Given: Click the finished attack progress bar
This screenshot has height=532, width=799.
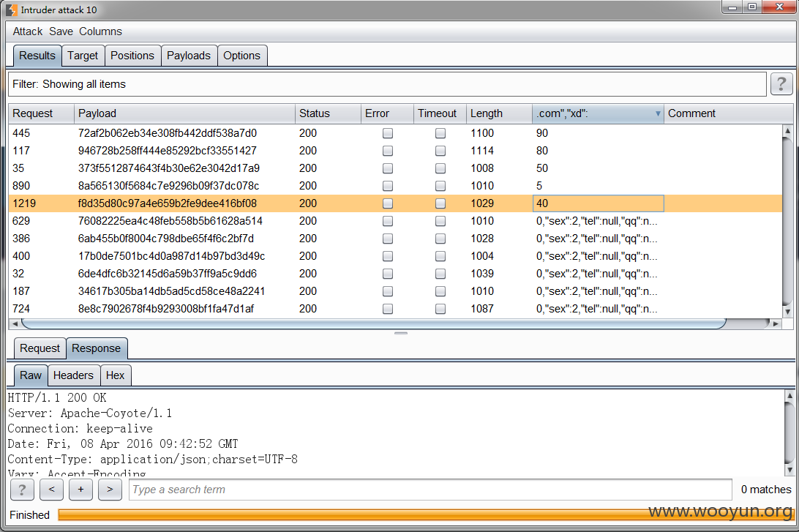Looking at the screenshot, I should point(426,515).
